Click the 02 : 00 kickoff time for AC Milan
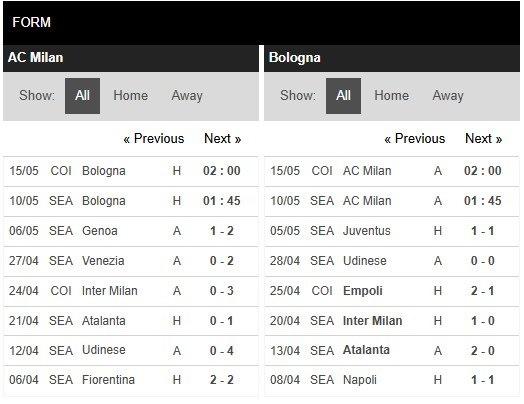The width and height of the screenshot is (524, 404). tap(222, 171)
